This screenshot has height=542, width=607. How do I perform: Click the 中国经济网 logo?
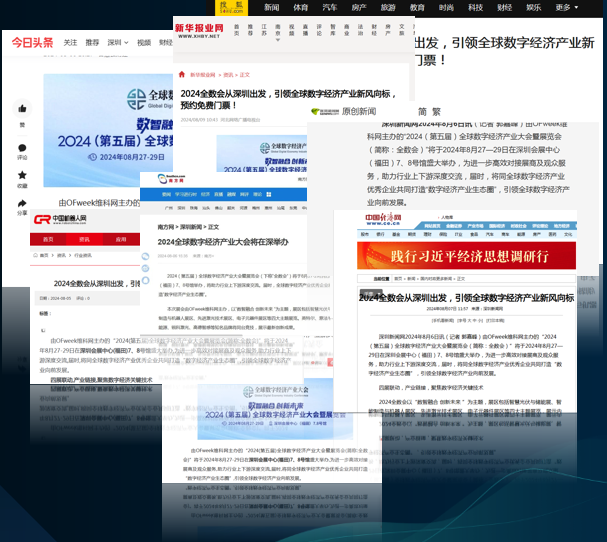pos(383,219)
